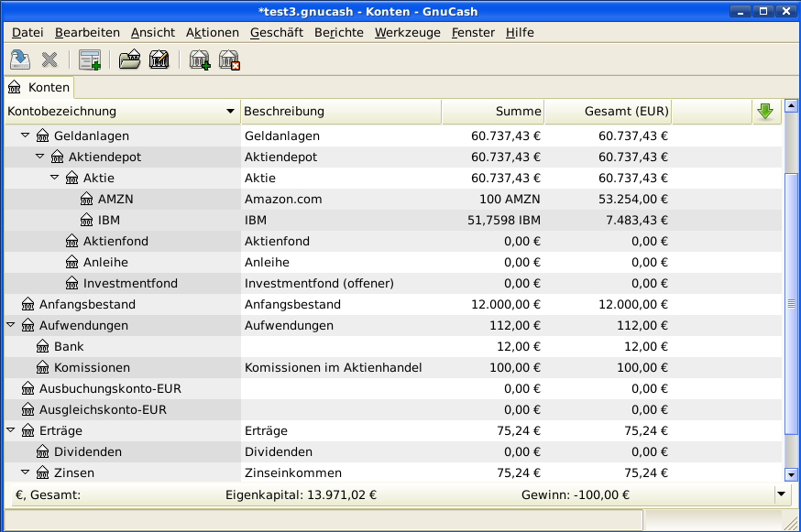The height and width of the screenshot is (532, 801).
Task: Sort by the Kontobezeichnung column header
Action: click(x=121, y=112)
